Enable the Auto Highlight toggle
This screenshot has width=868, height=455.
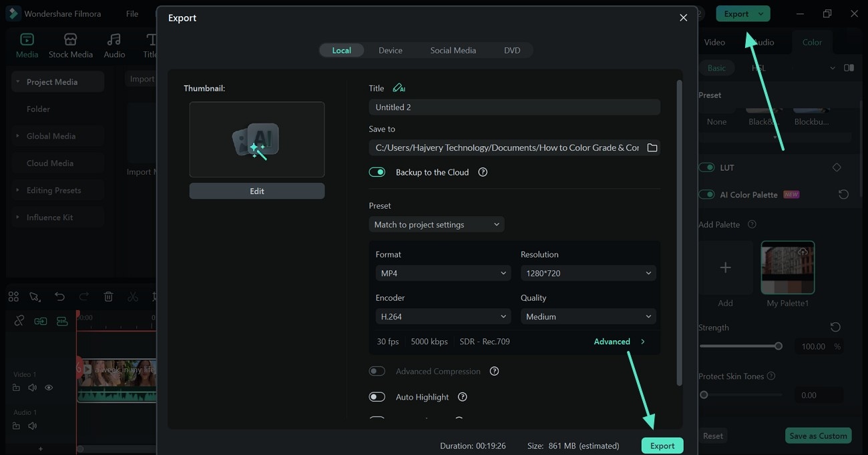pyautogui.click(x=377, y=397)
